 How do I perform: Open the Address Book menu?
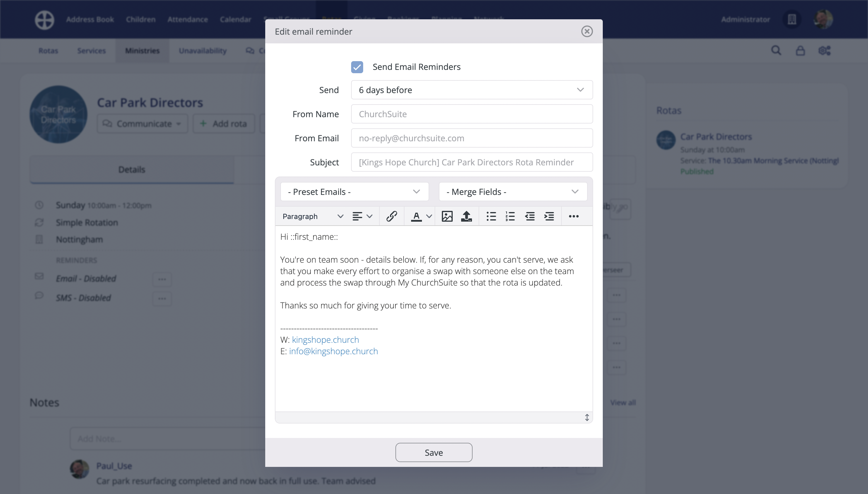point(90,19)
